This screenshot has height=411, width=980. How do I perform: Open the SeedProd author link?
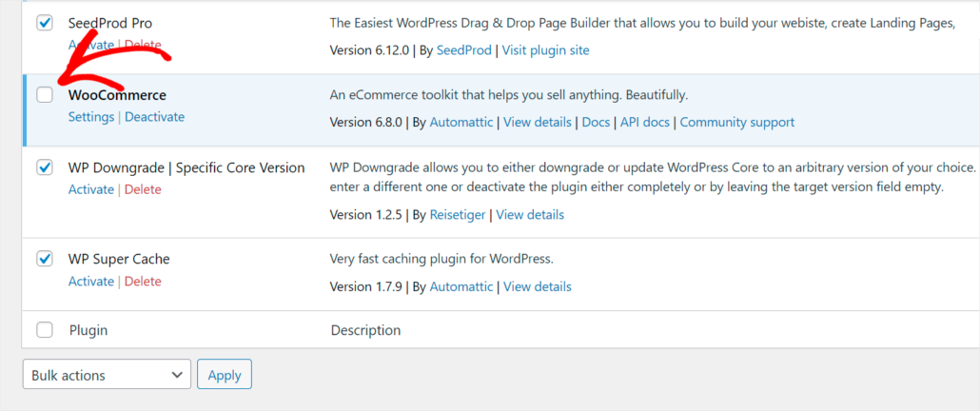pyautogui.click(x=463, y=50)
